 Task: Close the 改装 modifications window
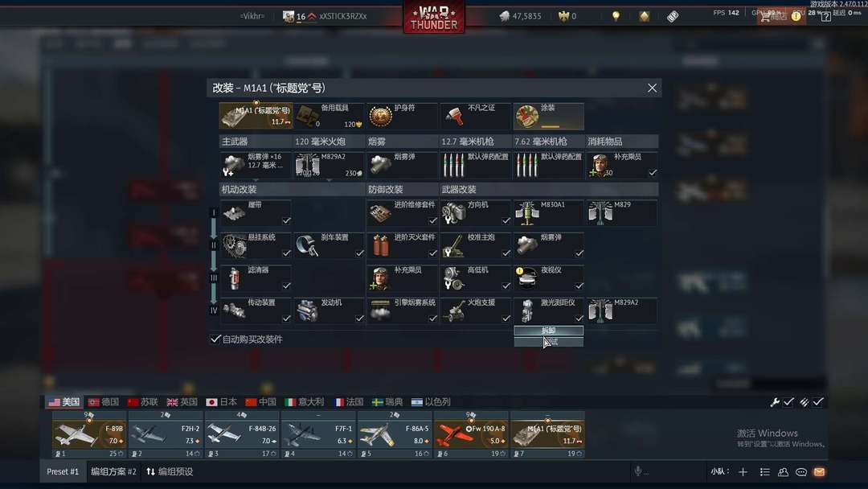click(652, 88)
